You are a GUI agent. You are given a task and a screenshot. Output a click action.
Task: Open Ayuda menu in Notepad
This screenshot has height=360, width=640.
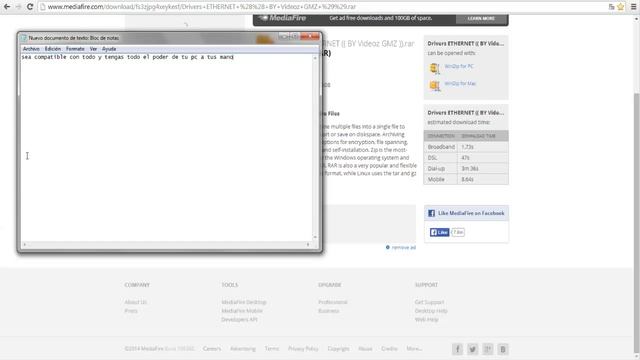coord(109,49)
